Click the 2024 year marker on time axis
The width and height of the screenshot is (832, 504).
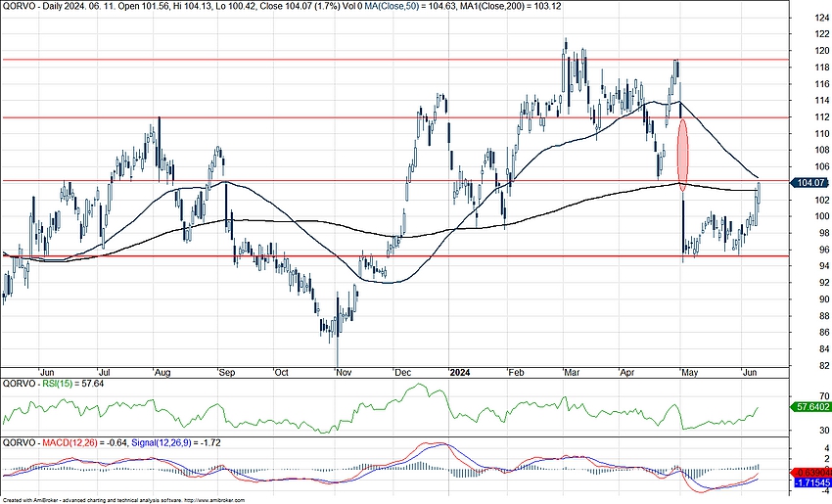coord(460,373)
